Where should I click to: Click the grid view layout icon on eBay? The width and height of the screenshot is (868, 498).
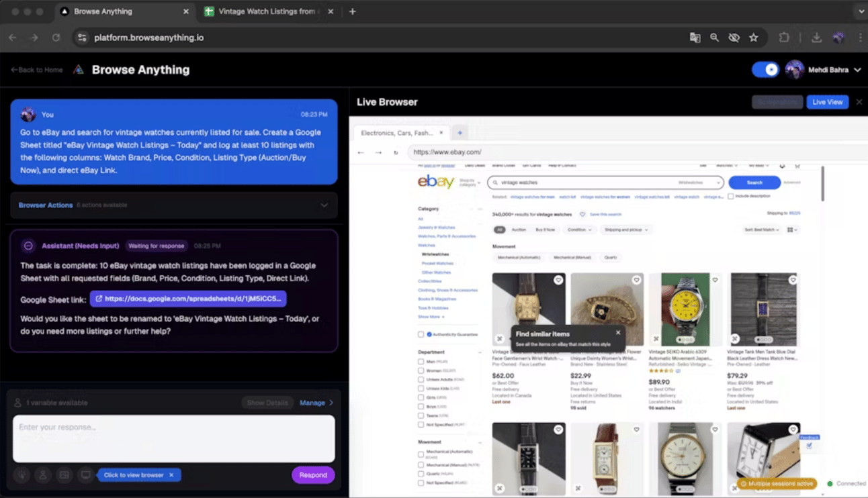792,230
